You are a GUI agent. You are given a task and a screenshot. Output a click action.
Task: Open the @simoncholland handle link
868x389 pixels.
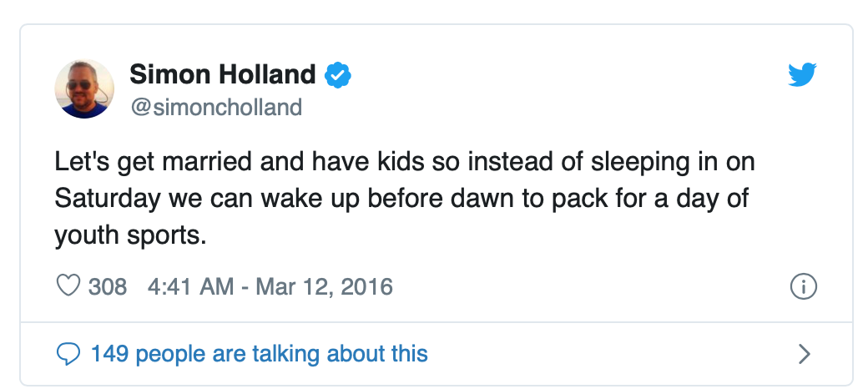click(x=215, y=108)
